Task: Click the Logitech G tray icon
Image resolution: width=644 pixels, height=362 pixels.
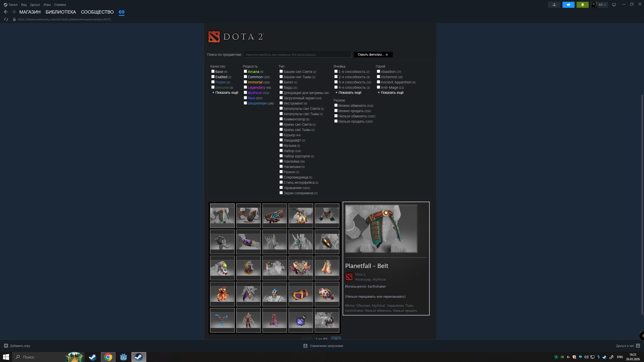Action: 568,357
